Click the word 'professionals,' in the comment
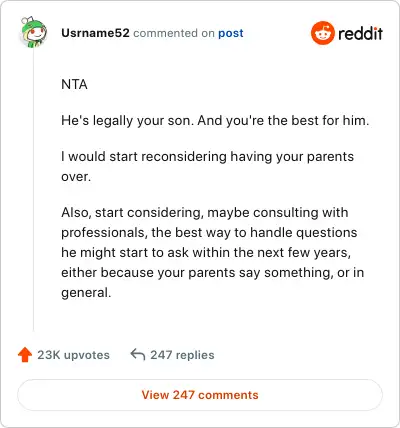Screen dimensions: 400x428 (104, 233)
